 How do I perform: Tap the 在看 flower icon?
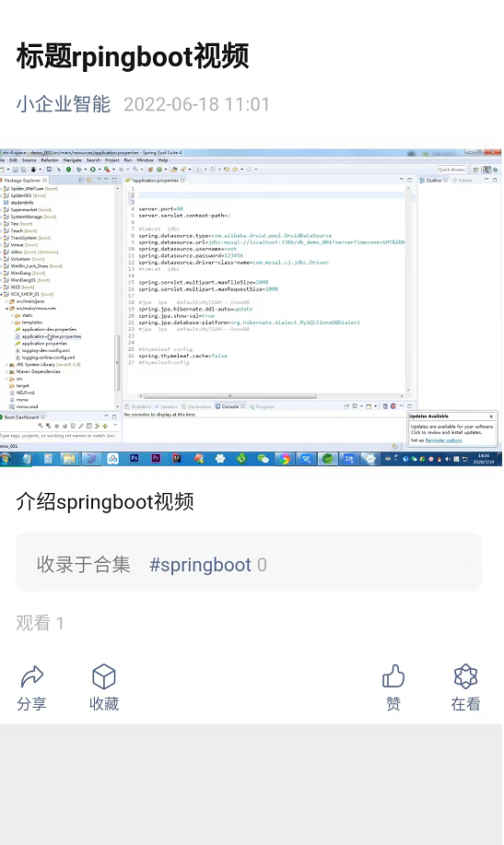pos(465,676)
